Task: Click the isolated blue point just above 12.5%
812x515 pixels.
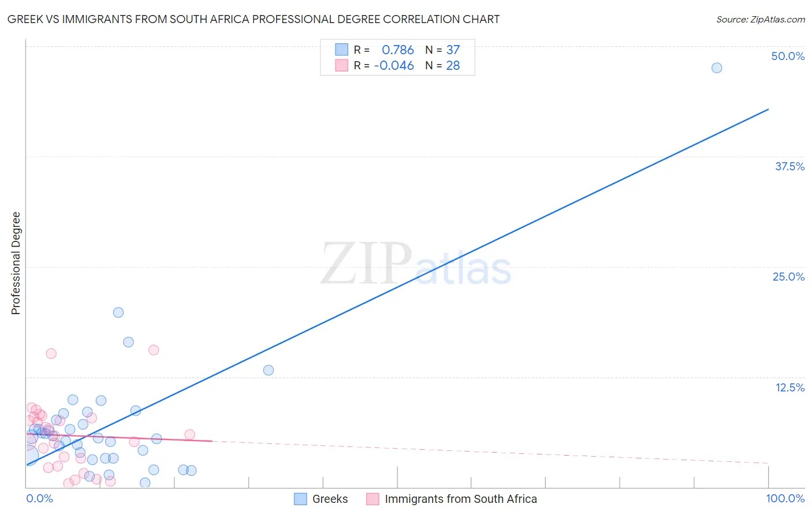Action: (x=269, y=370)
